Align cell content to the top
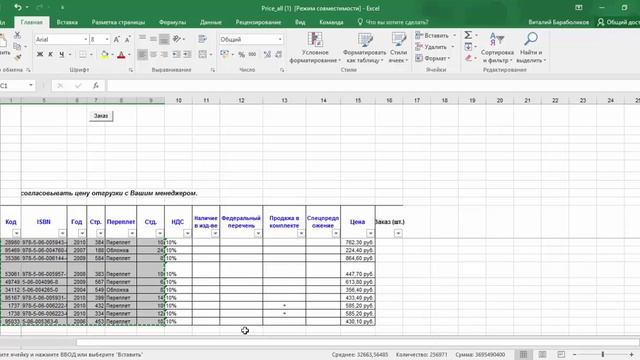The height and width of the screenshot is (360, 640). pos(142,39)
